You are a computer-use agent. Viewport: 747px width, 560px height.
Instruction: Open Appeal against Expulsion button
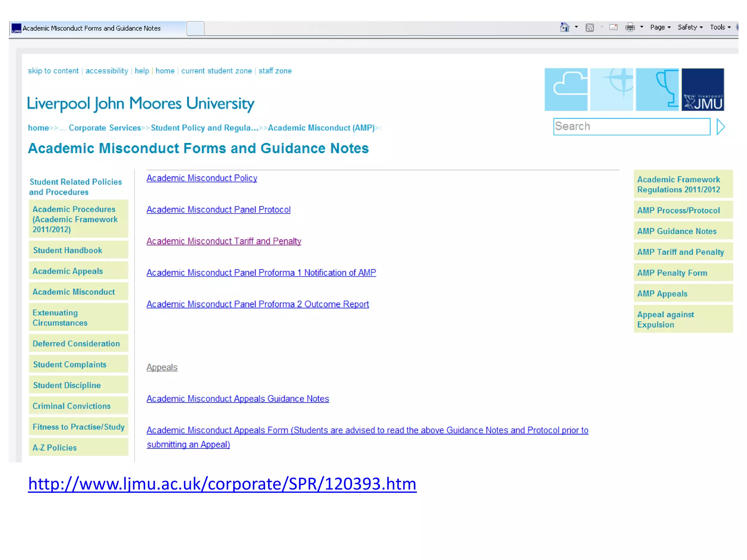tap(683, 319)
